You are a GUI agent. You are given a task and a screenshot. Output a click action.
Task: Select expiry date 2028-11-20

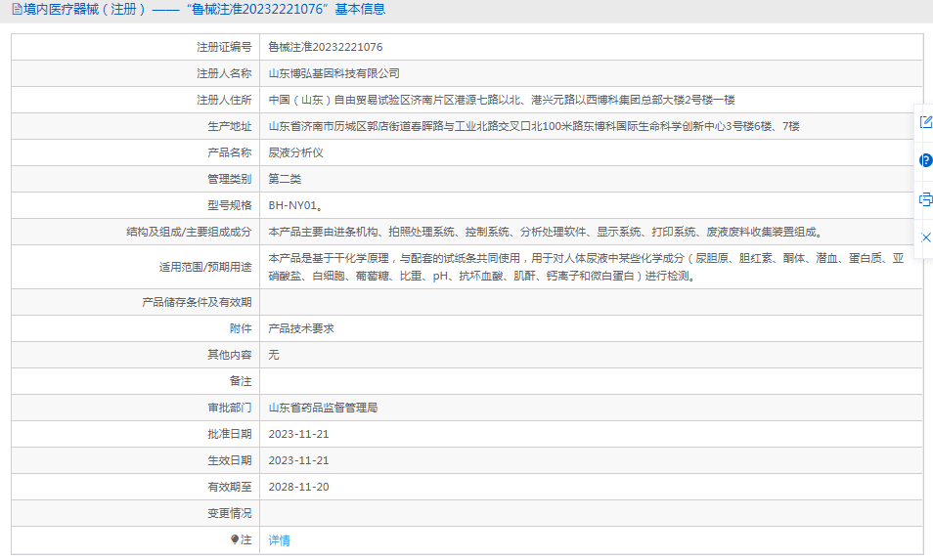click(298, 487)
